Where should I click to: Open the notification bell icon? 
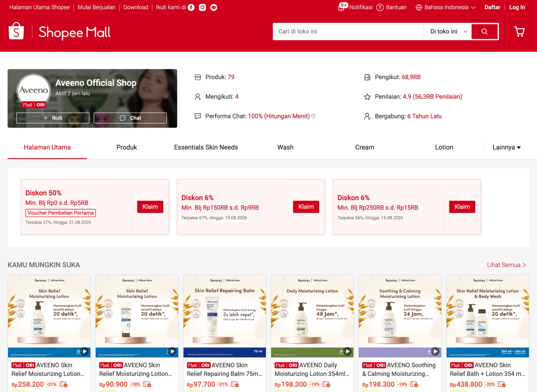(x=341, y=7)
